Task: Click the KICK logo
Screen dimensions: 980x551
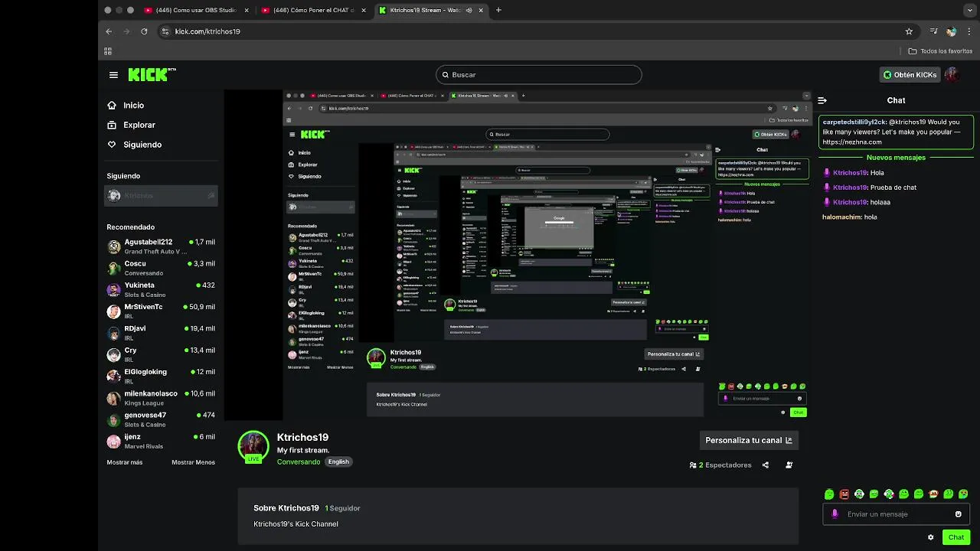Action: [x=152, y=74]
